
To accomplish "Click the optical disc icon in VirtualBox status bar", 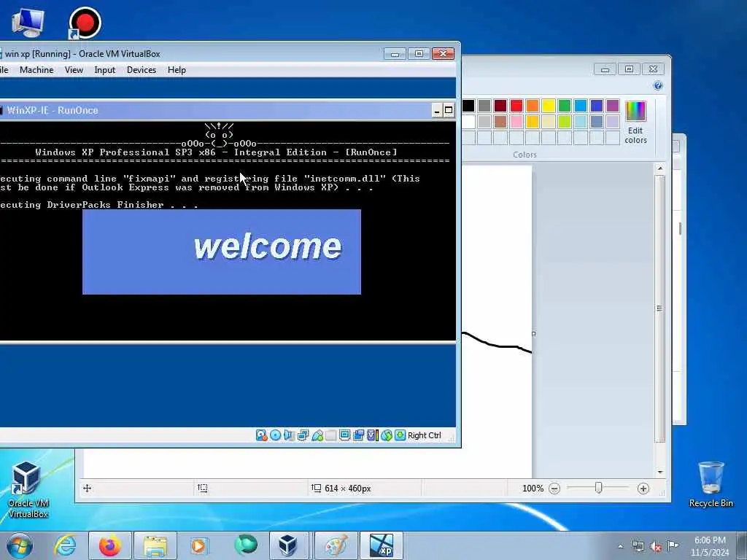I will [x=275, y=435].
